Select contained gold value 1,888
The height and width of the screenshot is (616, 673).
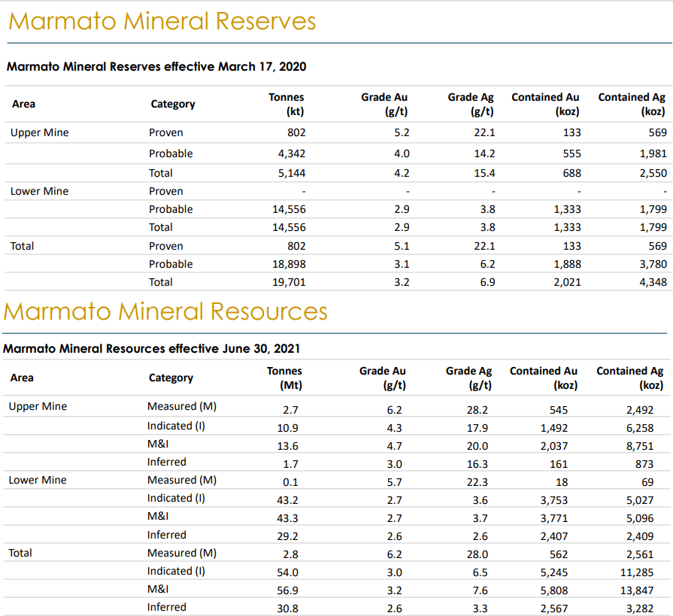[x=568, y=265]
